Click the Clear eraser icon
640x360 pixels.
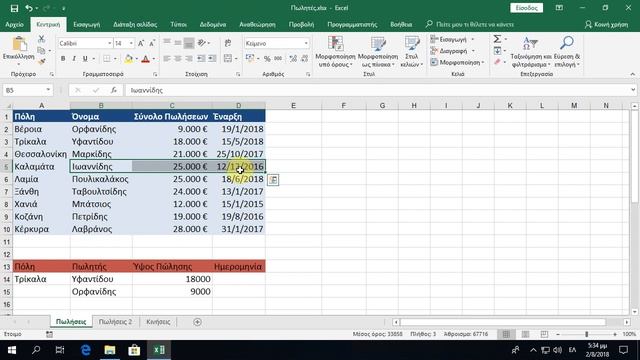(x=497, y=62)
